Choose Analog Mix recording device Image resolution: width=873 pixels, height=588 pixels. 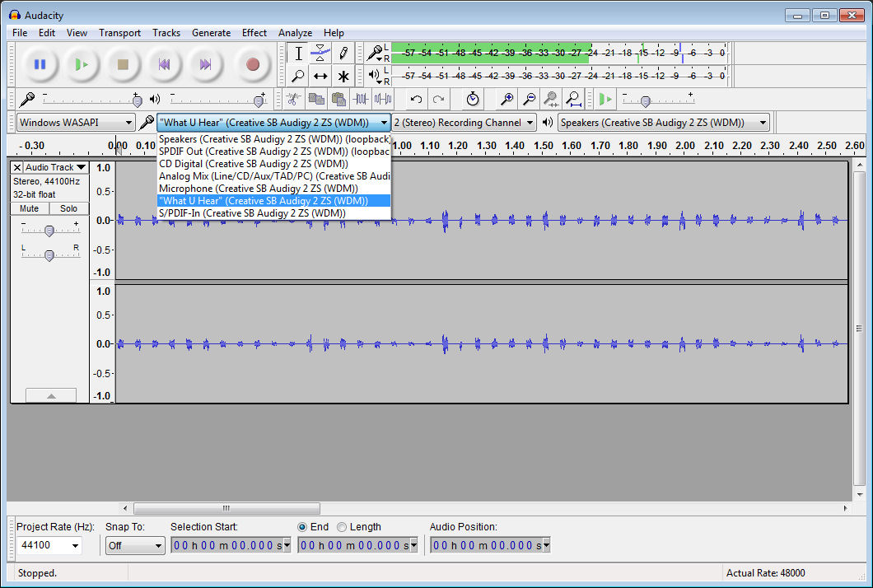pos(274,176)
